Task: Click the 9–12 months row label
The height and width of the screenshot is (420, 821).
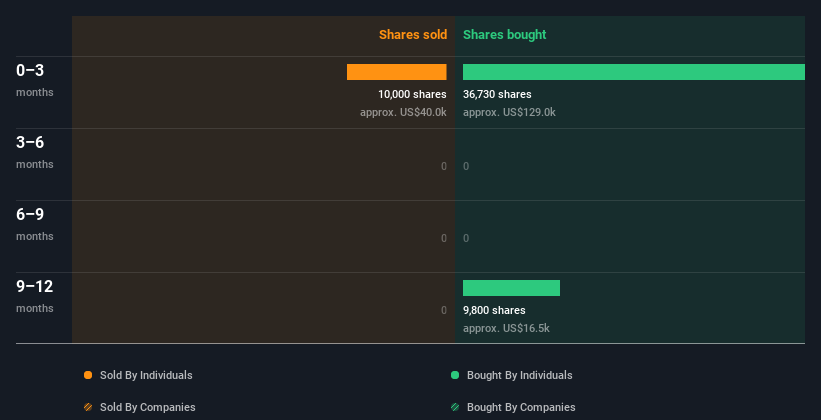Action: (x=35, y=296)
